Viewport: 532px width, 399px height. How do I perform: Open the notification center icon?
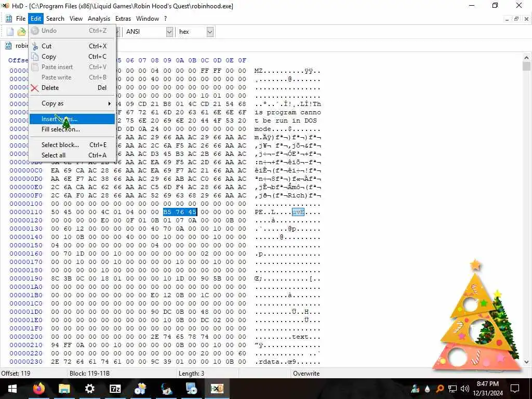pos(515,389)
